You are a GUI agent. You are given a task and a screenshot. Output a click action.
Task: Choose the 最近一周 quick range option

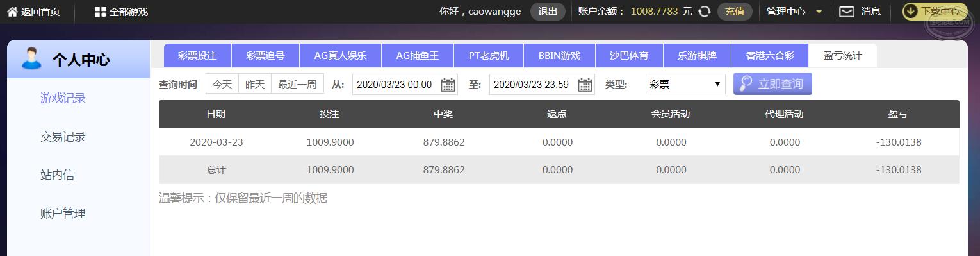[x=297, y=84]
